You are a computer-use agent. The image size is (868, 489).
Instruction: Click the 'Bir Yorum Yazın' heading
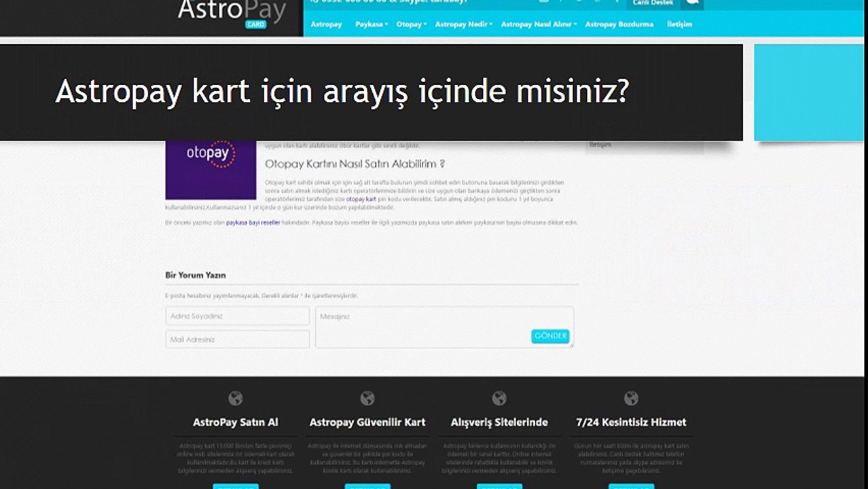coord(196,275)
